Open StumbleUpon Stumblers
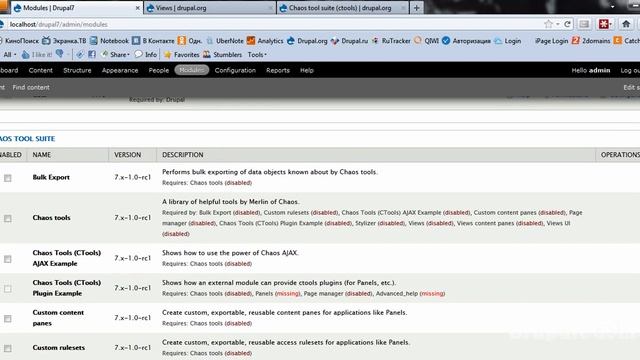The height and width of the screenshot is (360, 640). tap(222, 54)
